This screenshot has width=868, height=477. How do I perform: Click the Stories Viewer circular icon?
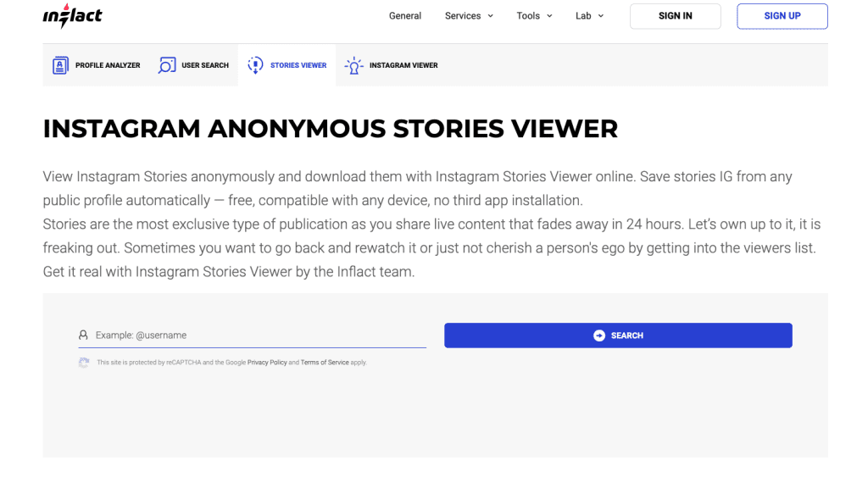[x=255, y=65]
